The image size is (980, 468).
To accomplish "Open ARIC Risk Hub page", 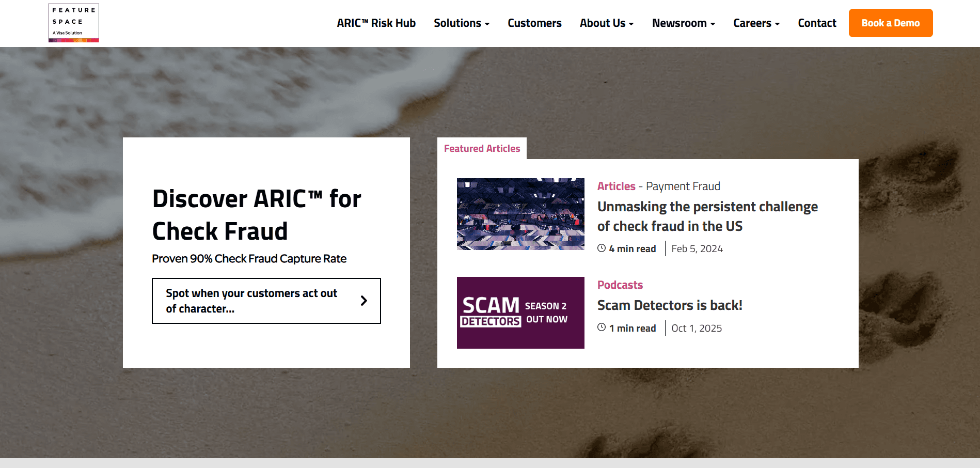I will point(376,23).
